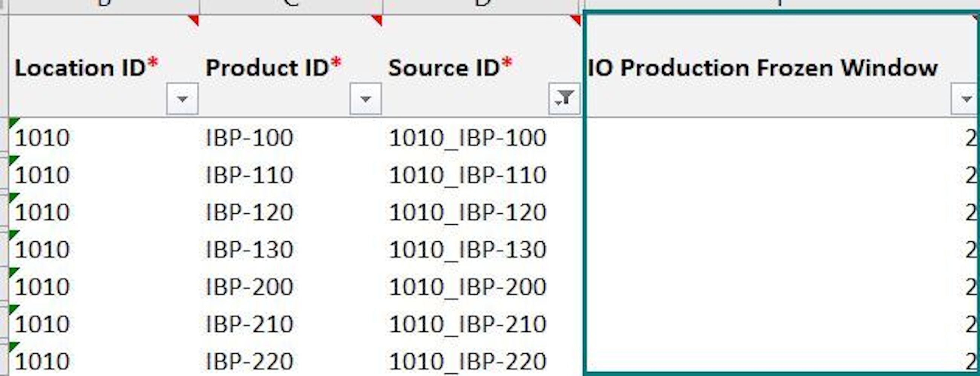The width and height of the screenshot is (980, 376).
Task: Select the Source ID header cell
Action: (x=450, y=68)
